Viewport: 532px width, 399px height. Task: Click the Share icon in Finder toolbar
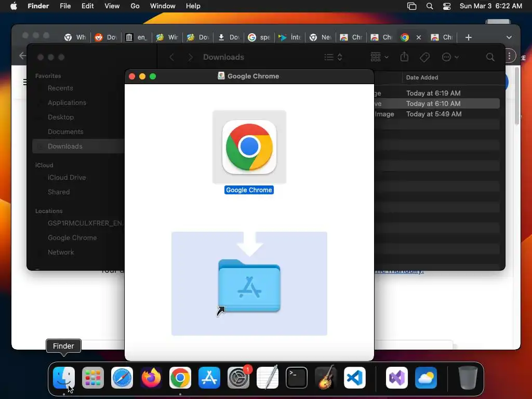(404, 57)
